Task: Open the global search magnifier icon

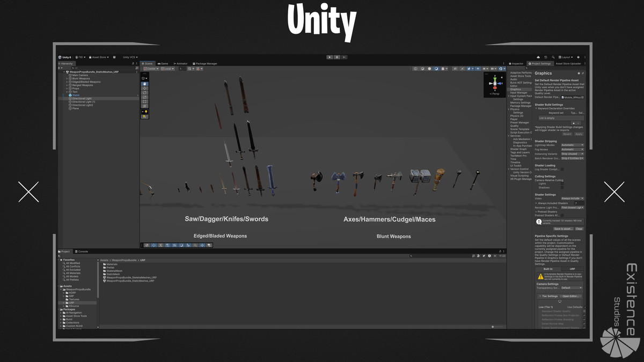Action: pos(553,57)
